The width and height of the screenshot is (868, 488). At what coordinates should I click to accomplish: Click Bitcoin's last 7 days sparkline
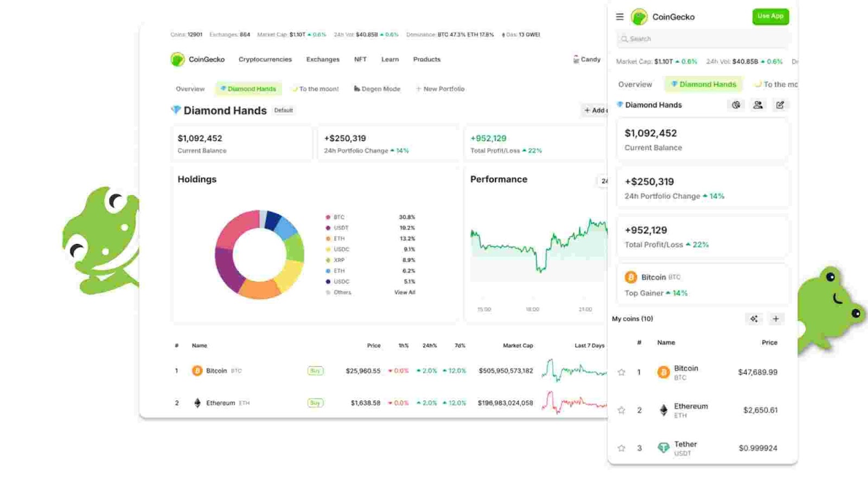[574, 371]
